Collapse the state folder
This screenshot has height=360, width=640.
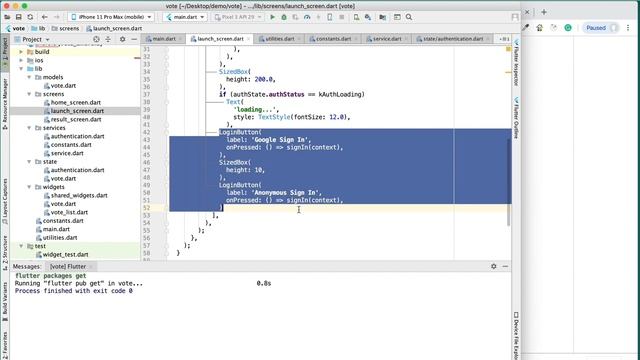(29, 162)
